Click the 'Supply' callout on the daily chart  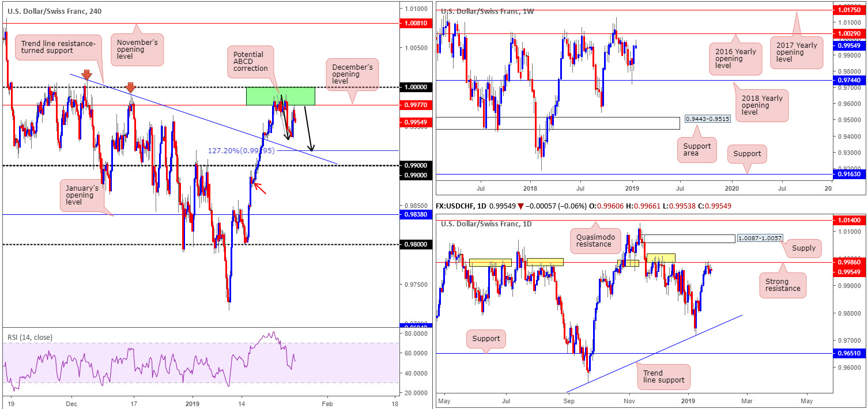pyautogui.click(x=804, y=248)
